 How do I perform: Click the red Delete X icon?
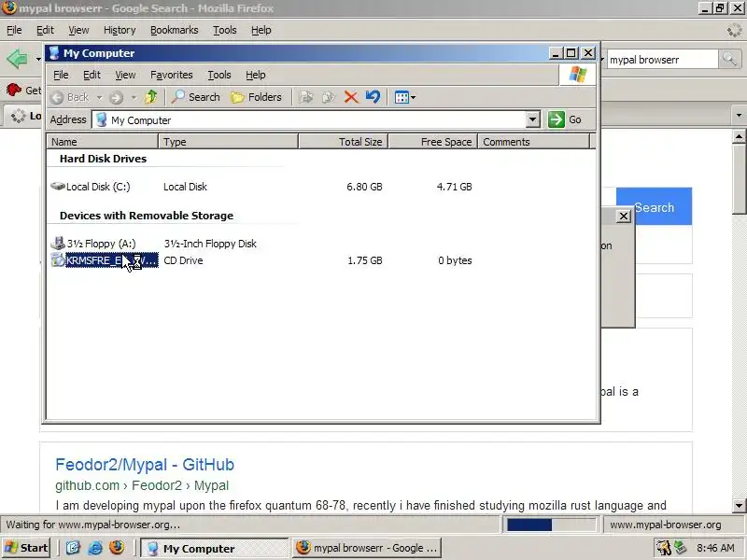(x=351, y=97)
